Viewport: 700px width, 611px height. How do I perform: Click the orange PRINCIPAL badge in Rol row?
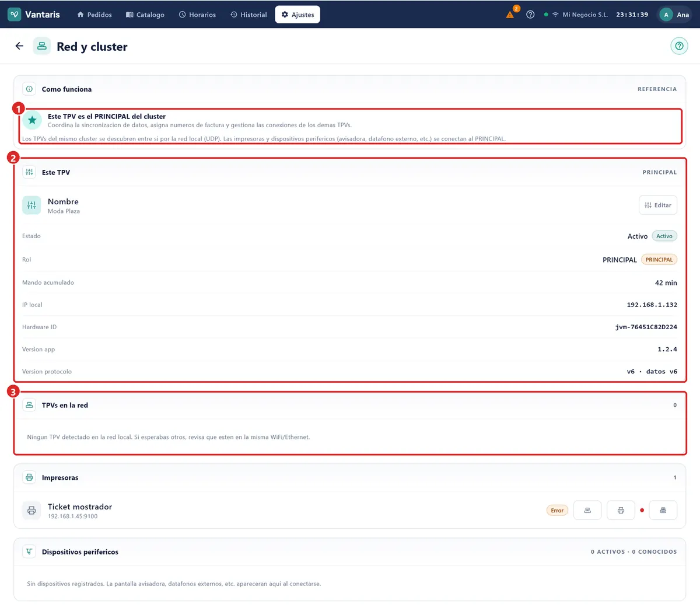659,260
